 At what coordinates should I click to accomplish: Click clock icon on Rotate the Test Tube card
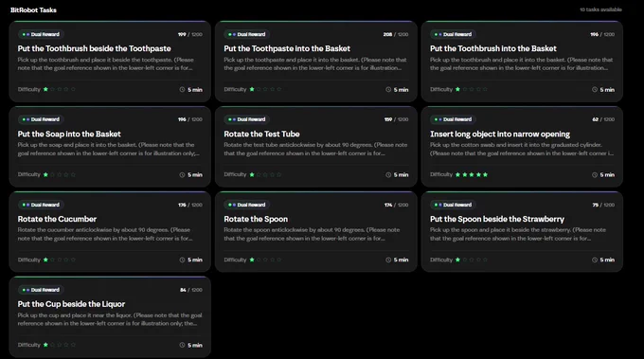[x=388, y=175]
